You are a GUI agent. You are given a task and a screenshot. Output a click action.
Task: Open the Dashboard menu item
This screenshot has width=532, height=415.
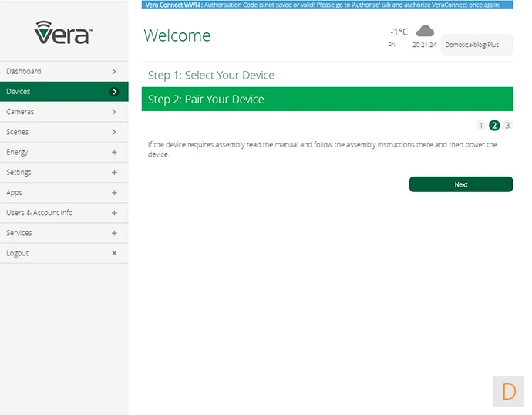pyautogui.click(x=64, y=71)
